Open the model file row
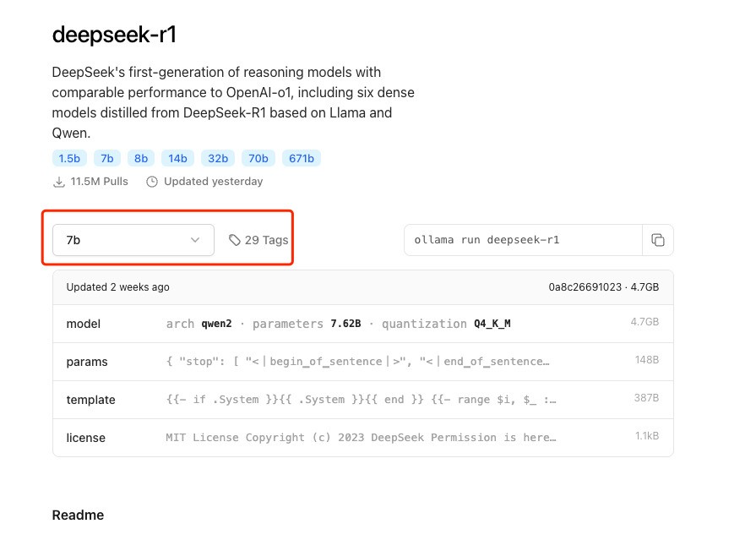Screen dimensions: 756x540 (x=362, y=324)
